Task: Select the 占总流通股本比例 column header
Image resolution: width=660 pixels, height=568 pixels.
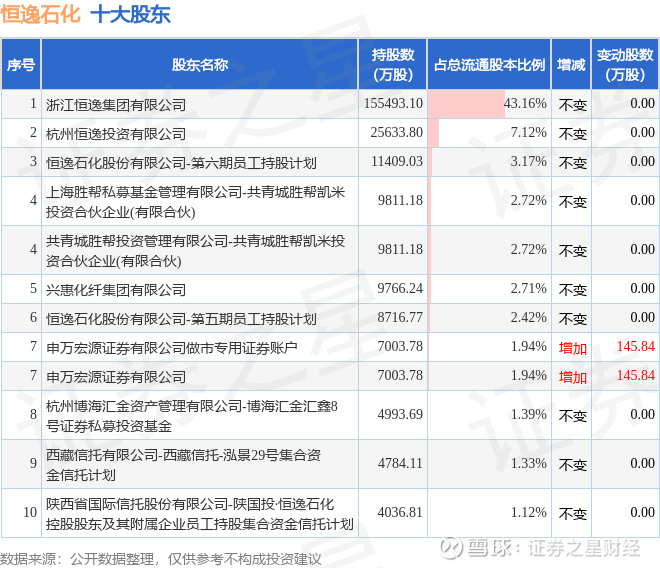Action: pyautogui.click(x=489, y=64)
